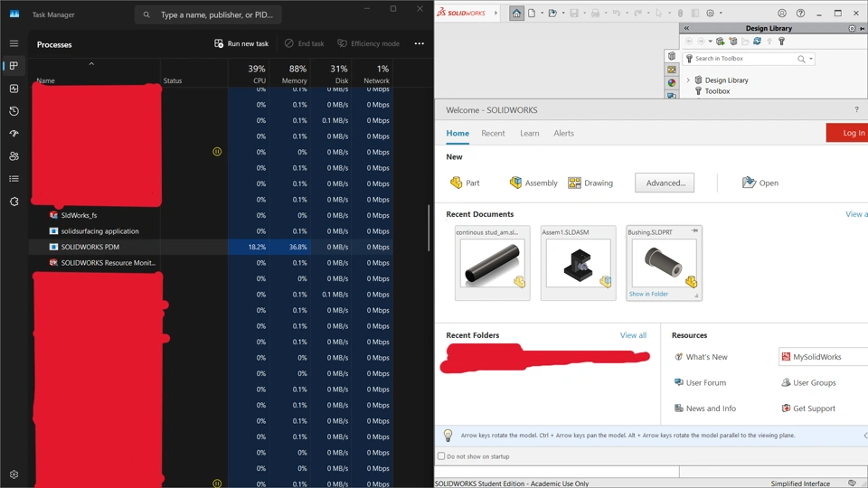Click Add to Library icon in Design Library
Screen dimensions: 868x488
pos(721,42)
